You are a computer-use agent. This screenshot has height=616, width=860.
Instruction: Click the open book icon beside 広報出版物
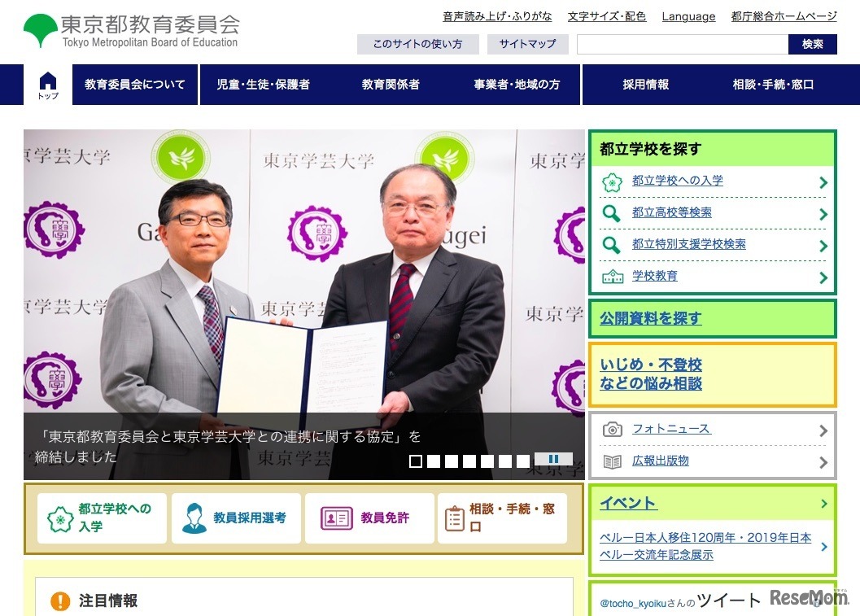point(612,462)
